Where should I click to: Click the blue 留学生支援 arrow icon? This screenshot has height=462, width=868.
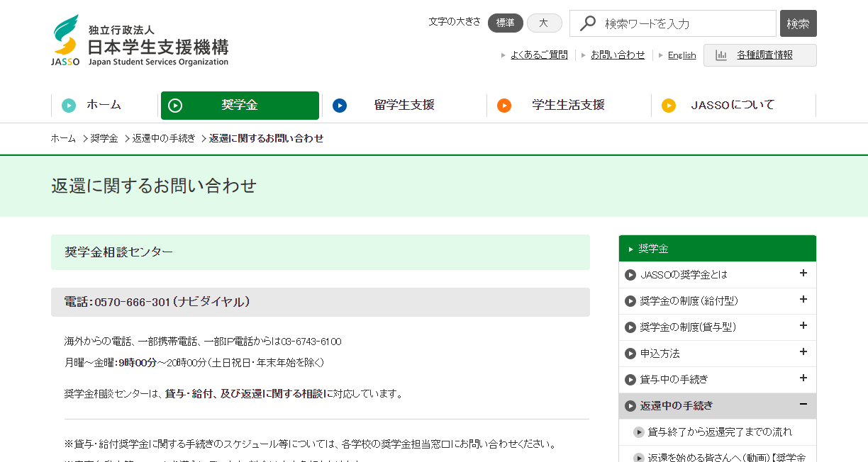(x=339, y=104)
